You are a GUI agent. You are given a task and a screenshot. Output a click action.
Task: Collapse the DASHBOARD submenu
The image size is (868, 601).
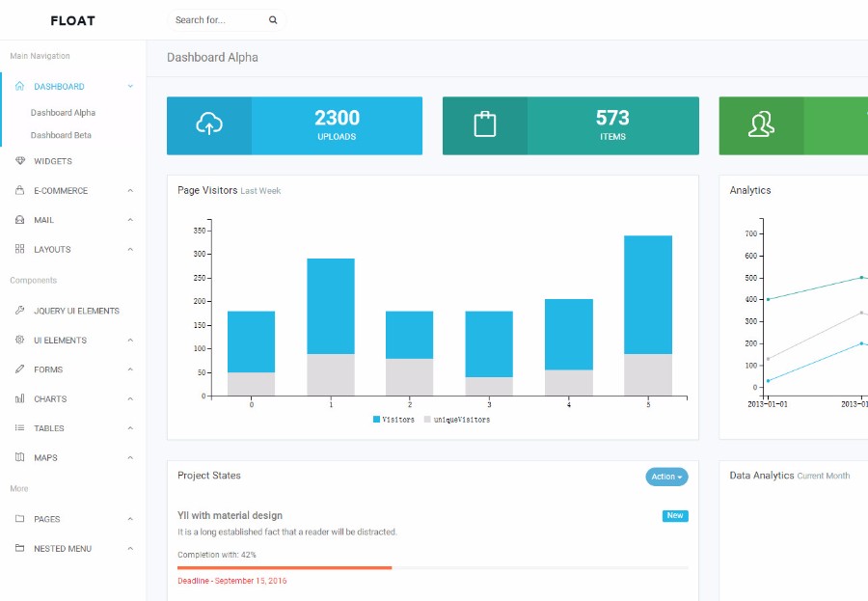point(60,86)
